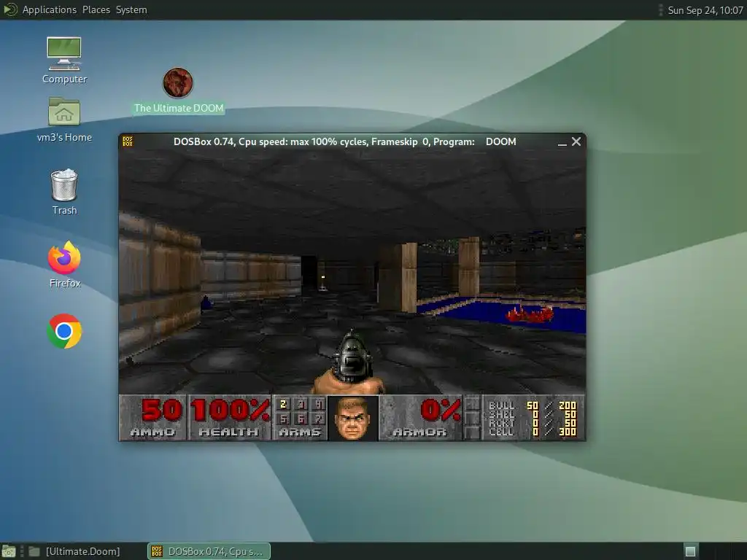Click the 0% ARMOR readout
This screenshot has width=747, height=560.
tap(420, 418)
